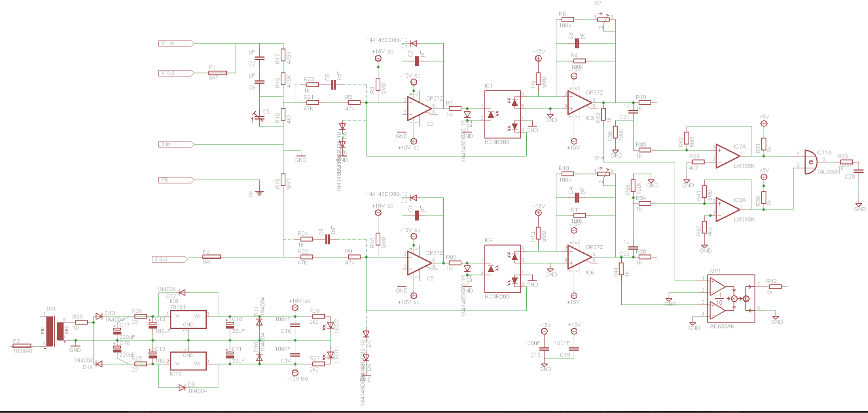Screen dimensions: 868x413
Task: Select shunt resistor R18 0R1
Action: coord(283,179)
